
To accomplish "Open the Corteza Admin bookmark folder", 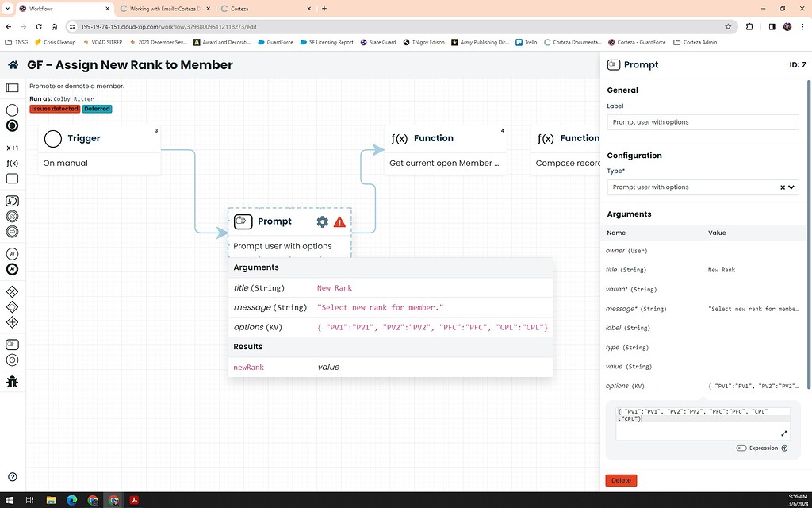I will pos(695,43).
